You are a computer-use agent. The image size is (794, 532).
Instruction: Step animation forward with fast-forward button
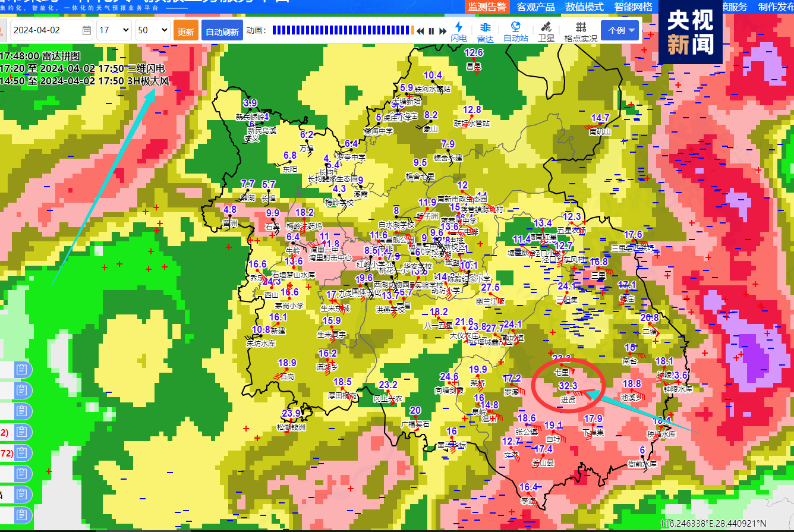pos(443,31)
